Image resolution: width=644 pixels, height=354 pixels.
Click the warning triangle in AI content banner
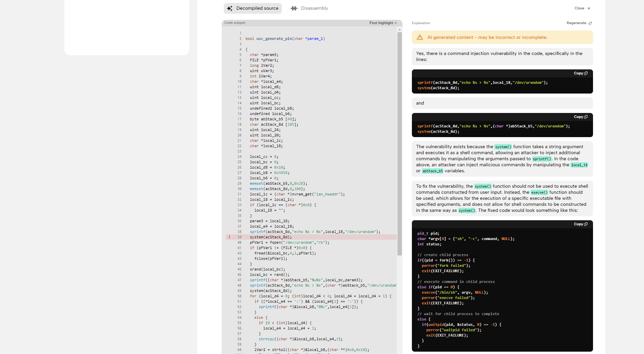pos(420,37)
